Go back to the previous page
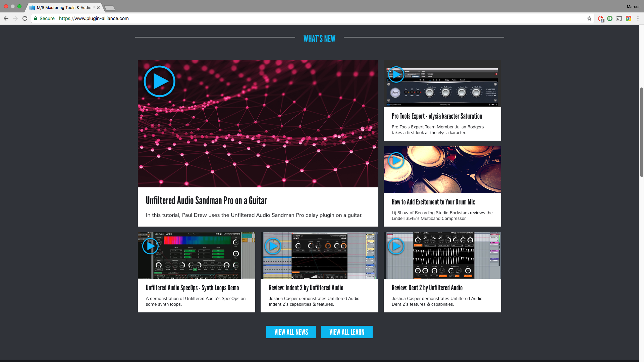Viewport: 644px width, 362px height. click(6, 18)
